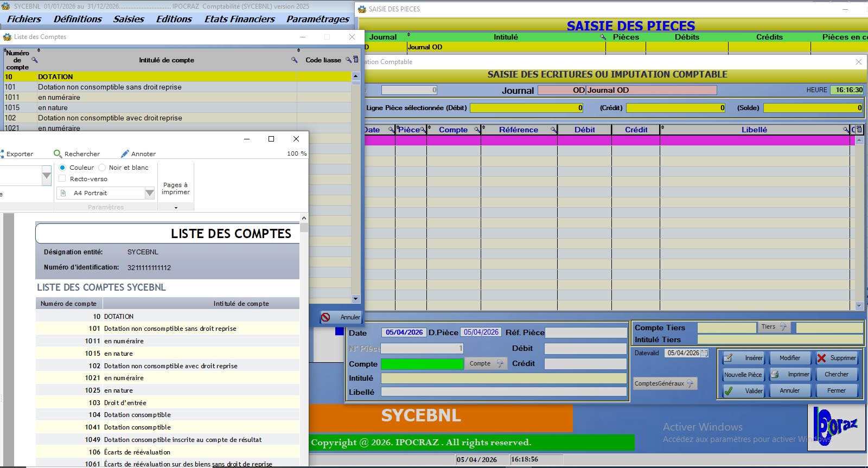Screen dimensions: 868x468
Task: Click the Valider button with green checkmark
Action: 743,390
